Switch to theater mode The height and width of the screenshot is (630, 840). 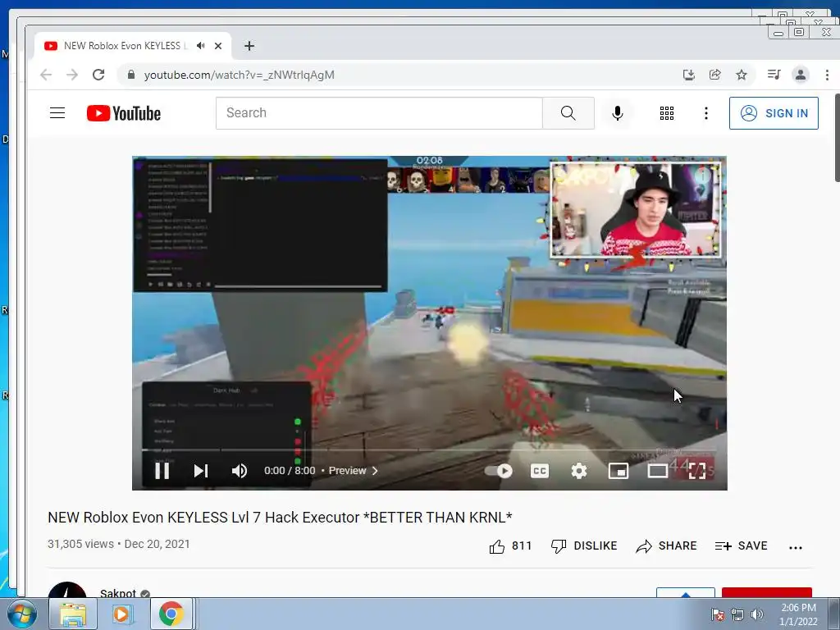(x=657, y=471)
